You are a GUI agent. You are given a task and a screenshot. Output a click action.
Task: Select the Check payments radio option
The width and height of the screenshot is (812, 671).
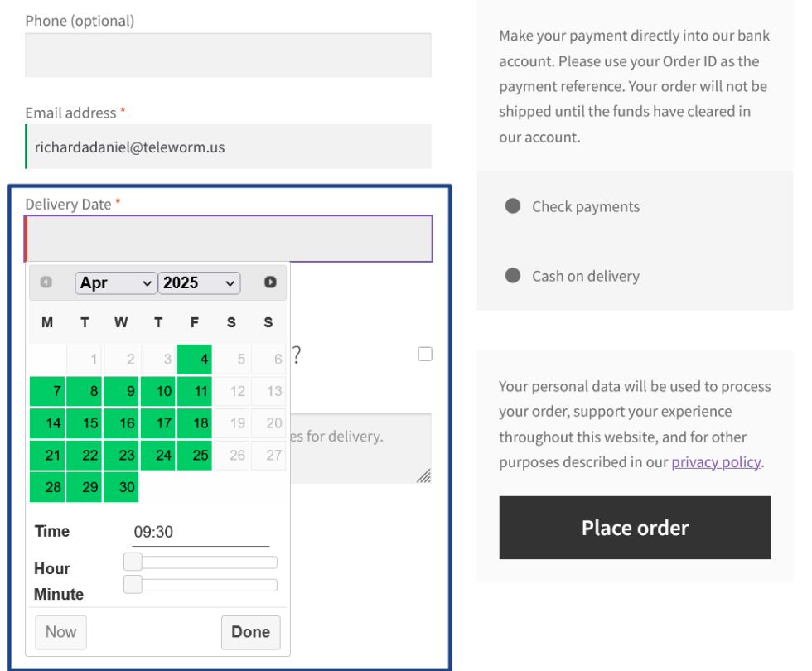click(513, 206)
